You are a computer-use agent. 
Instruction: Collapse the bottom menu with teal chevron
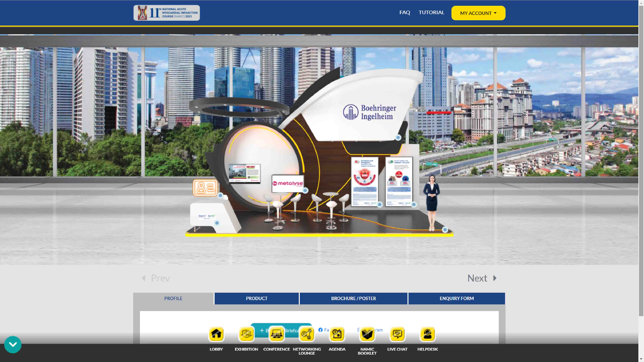tap(13, 344)
